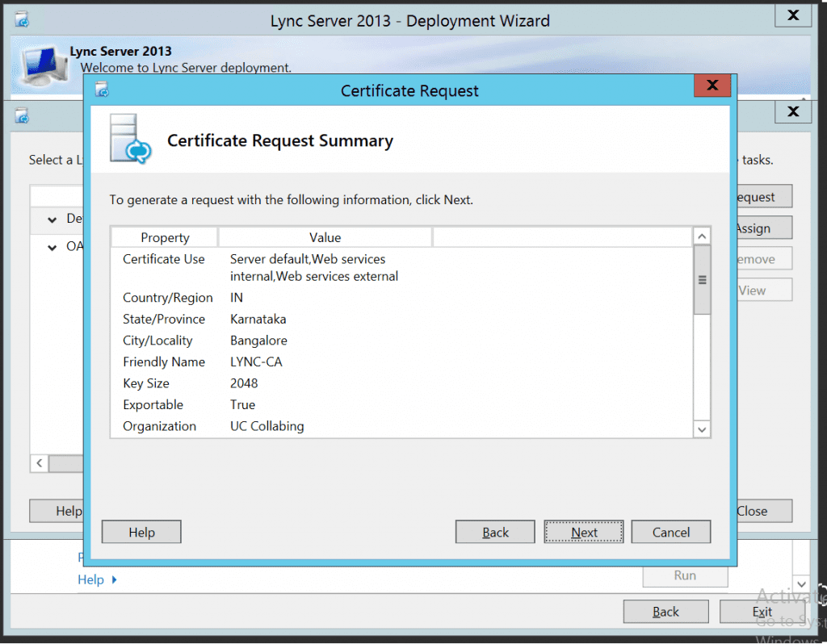Expand the chevron next to 'De' row

point(52,219)
